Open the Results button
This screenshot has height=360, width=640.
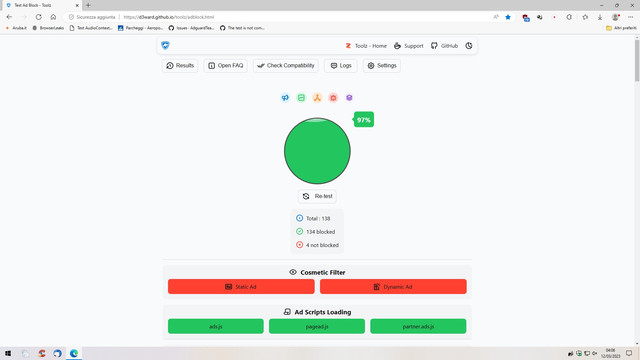[x=180, y=65]
